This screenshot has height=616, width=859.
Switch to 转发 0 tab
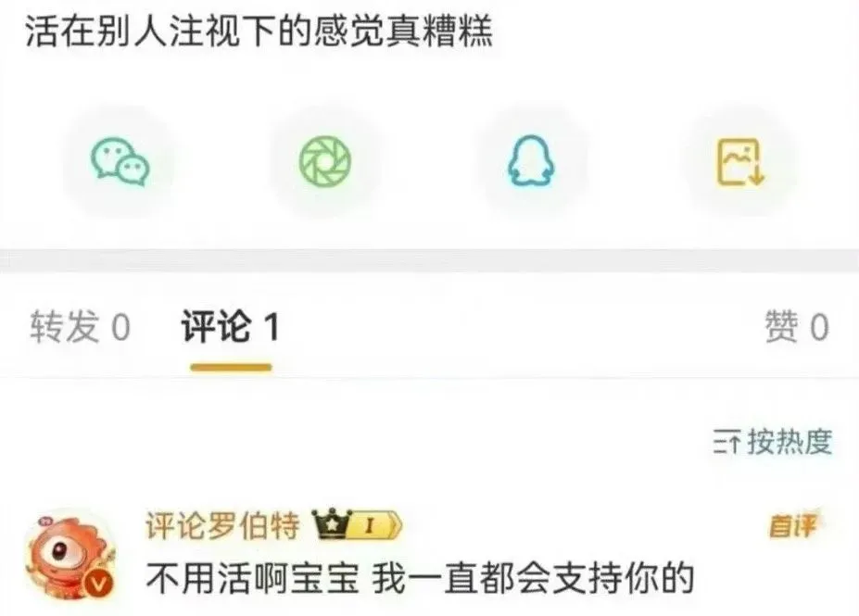coord(80,327)
